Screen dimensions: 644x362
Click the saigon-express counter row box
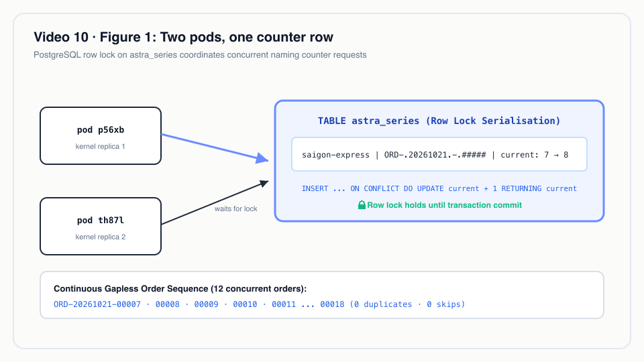(x=439, y=154)
